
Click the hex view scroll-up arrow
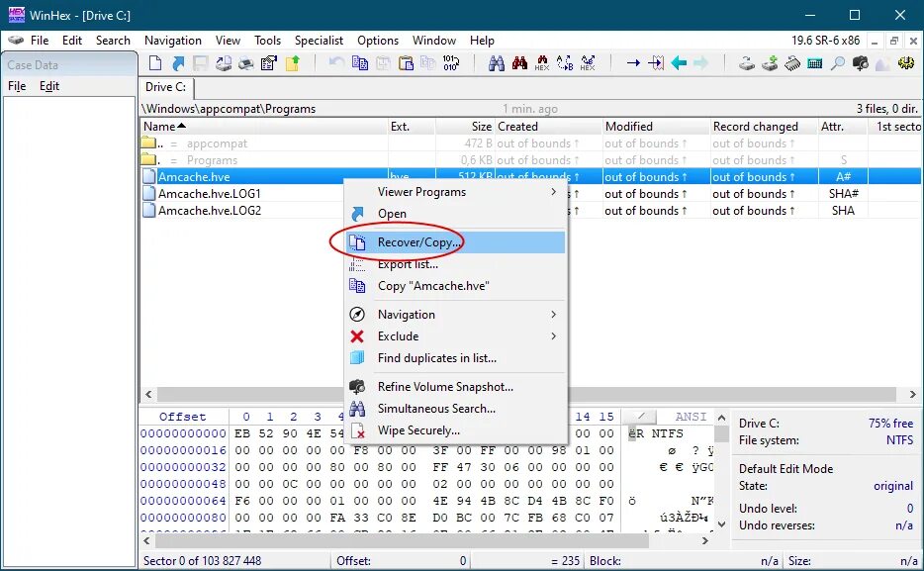tap(721, 418)
